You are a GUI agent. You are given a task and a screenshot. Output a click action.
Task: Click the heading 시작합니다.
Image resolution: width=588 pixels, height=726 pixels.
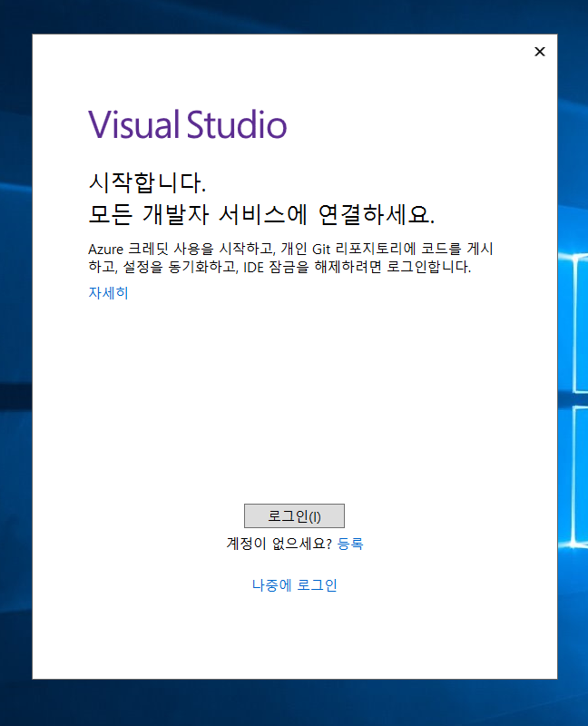click(x=147, y=182)
